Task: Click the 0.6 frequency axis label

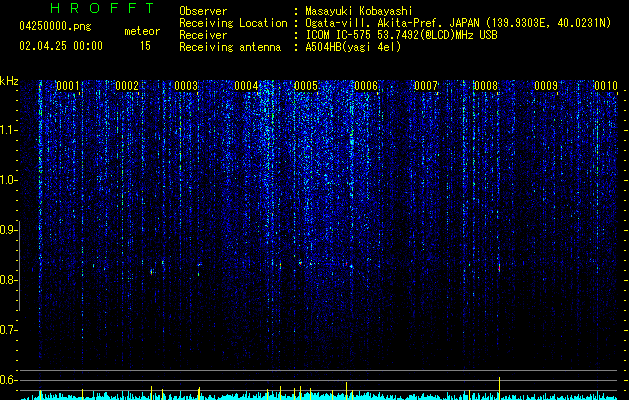Action: (8, 380)
